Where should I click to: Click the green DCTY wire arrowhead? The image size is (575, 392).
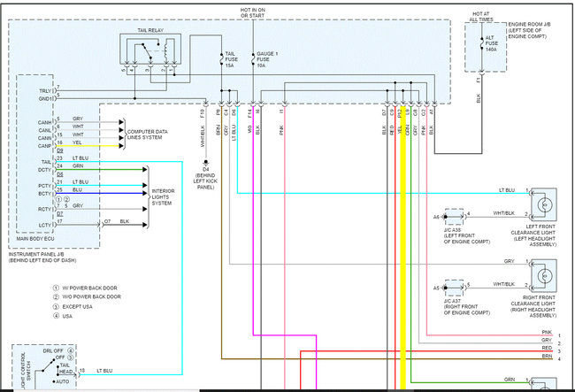click(x=145, y=169)
